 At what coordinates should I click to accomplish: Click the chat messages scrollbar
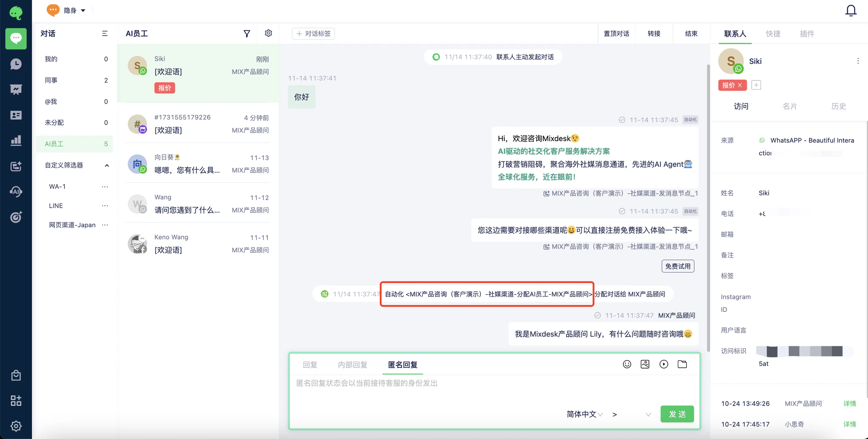(x=708, y=208)
